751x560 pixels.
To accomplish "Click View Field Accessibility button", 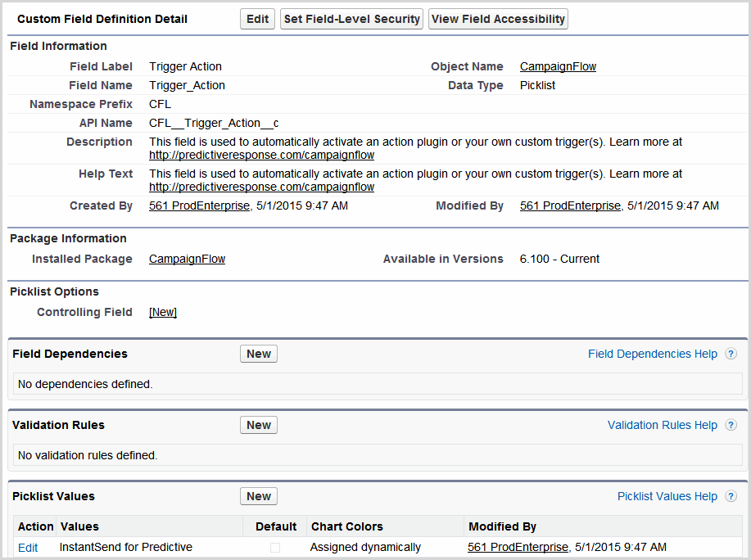I will click(498, 19).
